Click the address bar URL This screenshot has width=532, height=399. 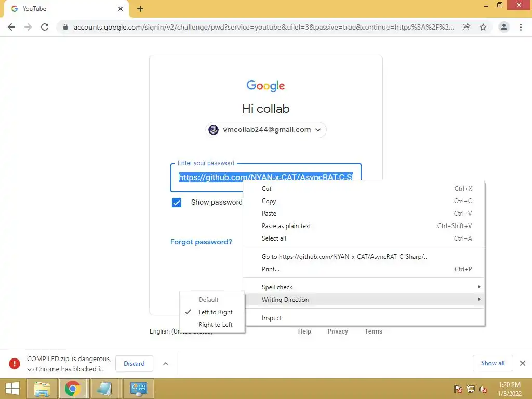point(263,27)
